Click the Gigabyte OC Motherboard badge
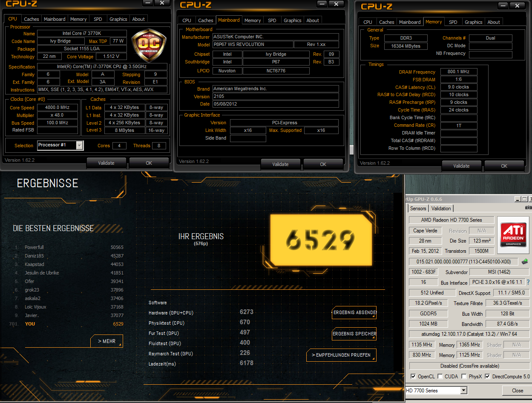 (148, 46)
